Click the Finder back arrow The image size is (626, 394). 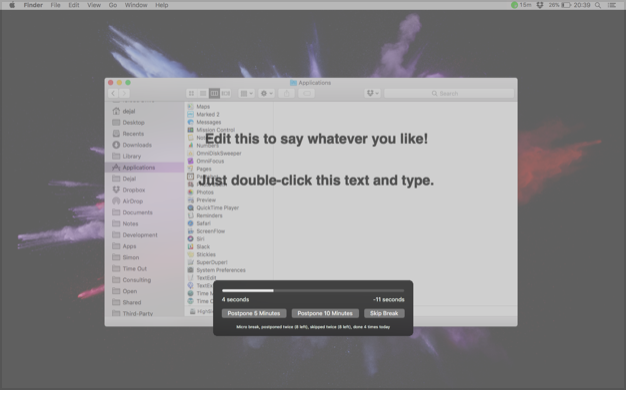(x=113, y=93)
